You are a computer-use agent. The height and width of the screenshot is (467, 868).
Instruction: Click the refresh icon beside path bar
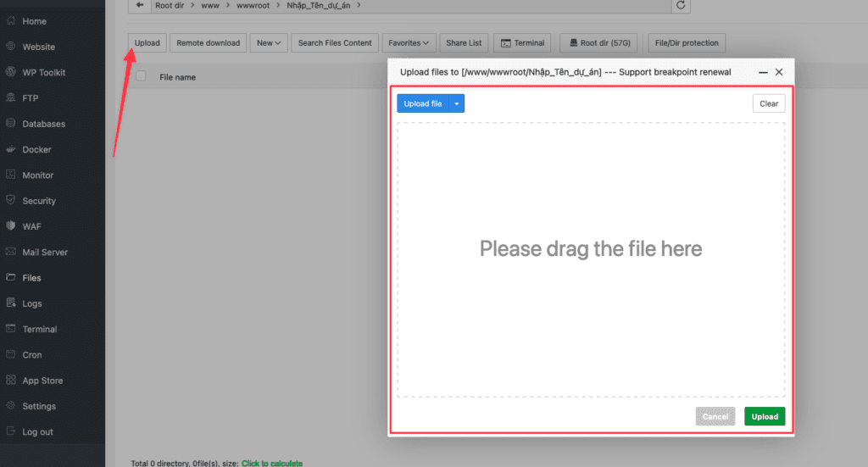click(681, 5)
